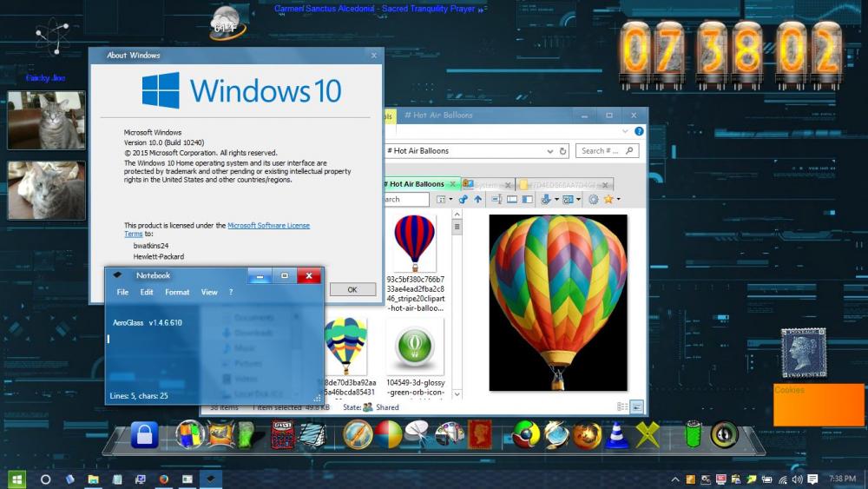Open the compass Safari-style dock icon
868x489 pixels.
(x=357, y=434)
